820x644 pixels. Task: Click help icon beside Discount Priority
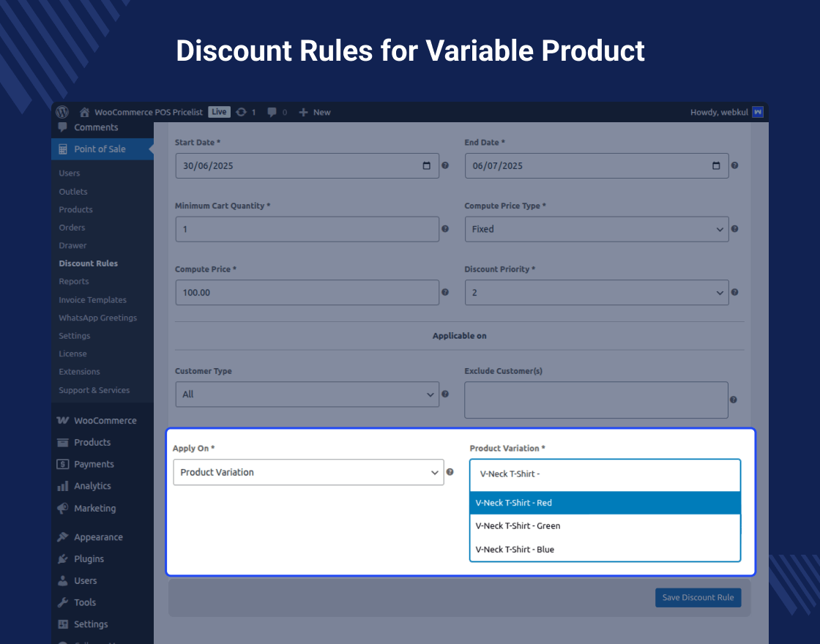coord(734,292)
